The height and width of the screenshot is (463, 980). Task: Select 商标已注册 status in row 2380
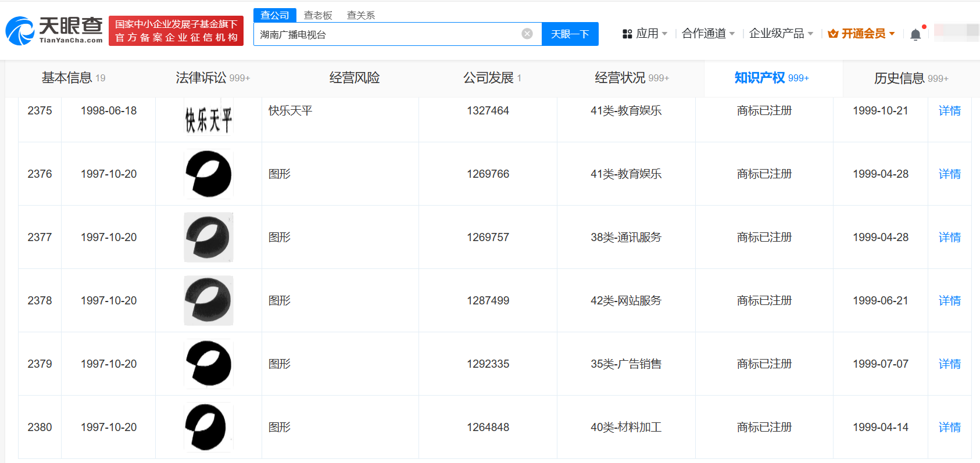(764, 427)
